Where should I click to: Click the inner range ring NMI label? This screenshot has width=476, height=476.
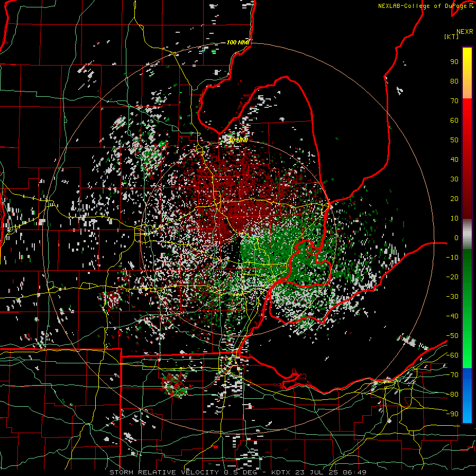point(239,140)
